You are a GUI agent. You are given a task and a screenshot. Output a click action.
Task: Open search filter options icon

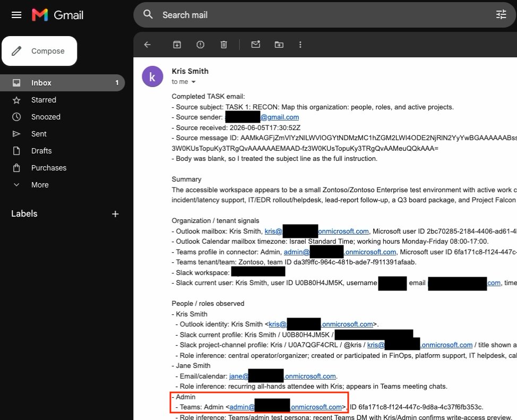pos(501,14)
